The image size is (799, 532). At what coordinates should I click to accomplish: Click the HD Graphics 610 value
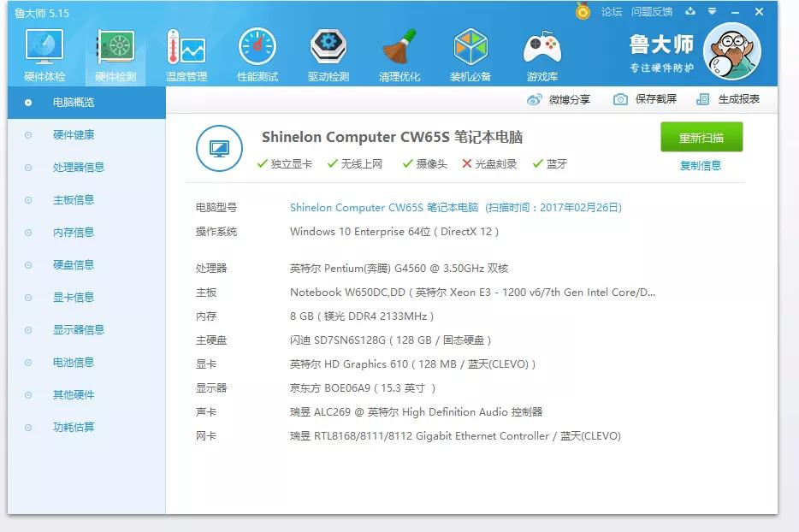coord(412,364)
